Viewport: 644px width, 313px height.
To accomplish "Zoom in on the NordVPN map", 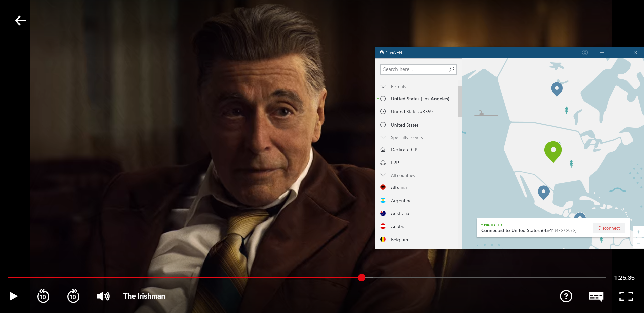I will point(638,232).
